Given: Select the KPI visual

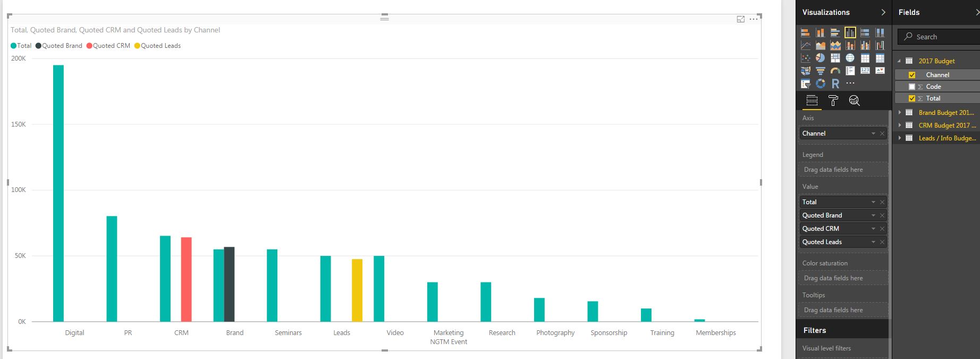Looking at the screenshot, I should 880,71.
